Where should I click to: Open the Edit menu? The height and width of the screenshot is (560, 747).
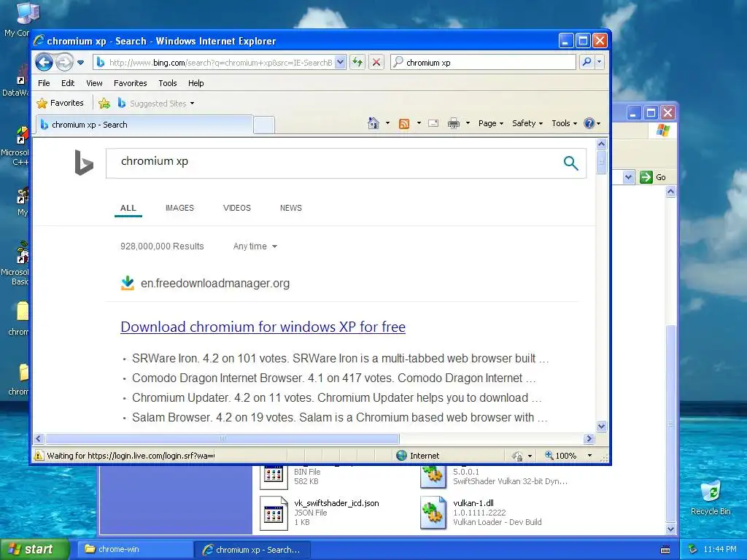pos(68,83)
